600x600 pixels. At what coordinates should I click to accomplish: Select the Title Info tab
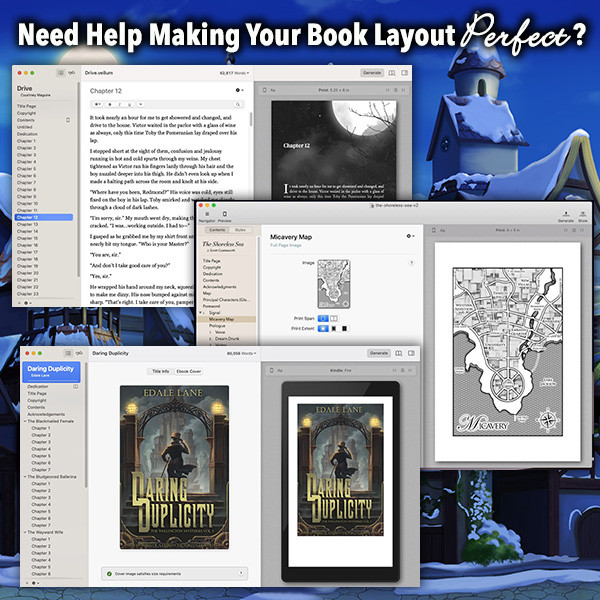pyautogui.click(x=160, y=371)
